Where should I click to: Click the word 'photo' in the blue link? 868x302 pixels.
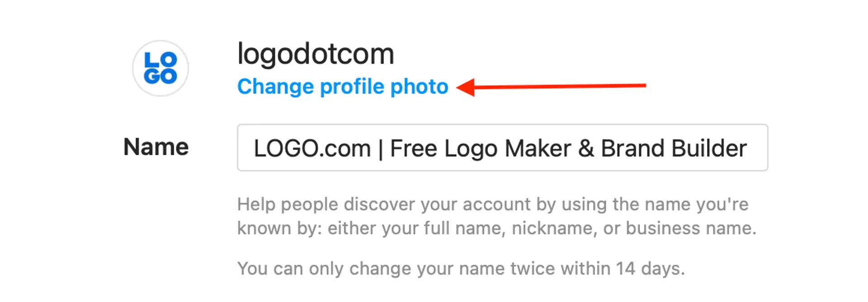point(419,87)
